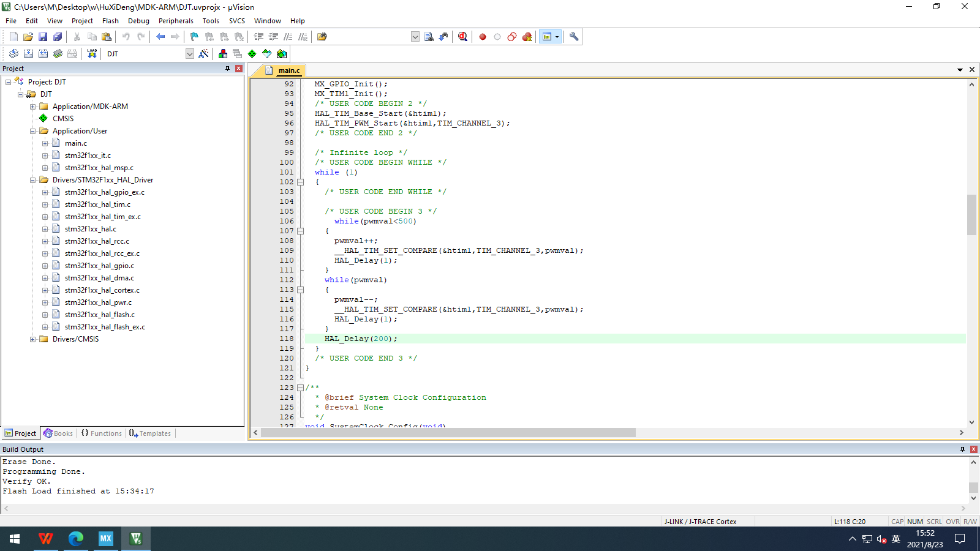The width and height of the screenshot is (980, 551).
Task: Expand main.c includes in project tree
Action: point(45,143)
